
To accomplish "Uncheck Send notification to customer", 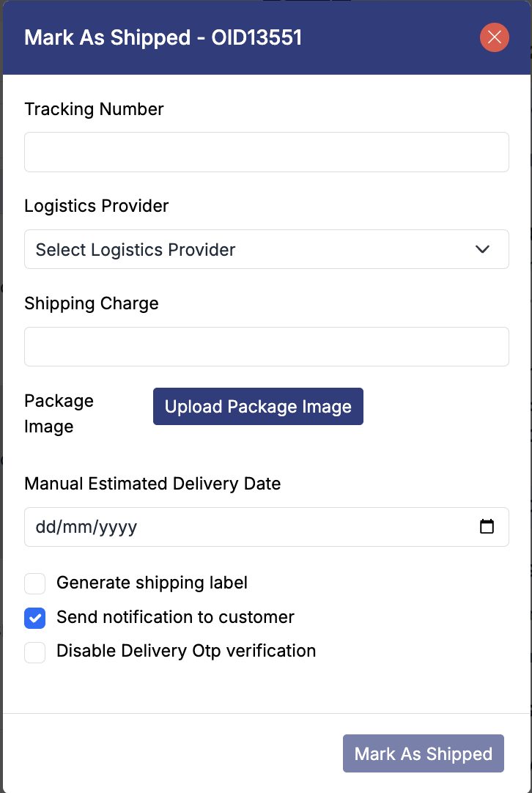I will point(35,618).
